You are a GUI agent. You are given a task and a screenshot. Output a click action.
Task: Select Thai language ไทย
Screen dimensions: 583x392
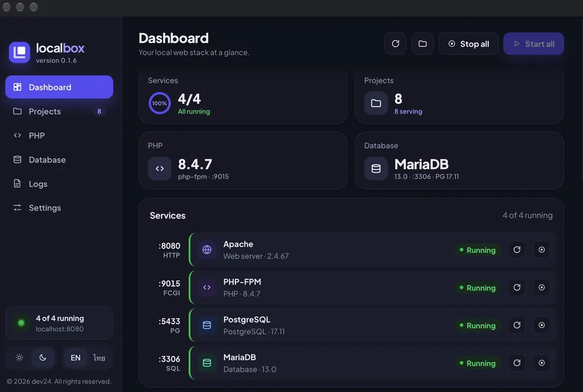click(x=99, y=358)
